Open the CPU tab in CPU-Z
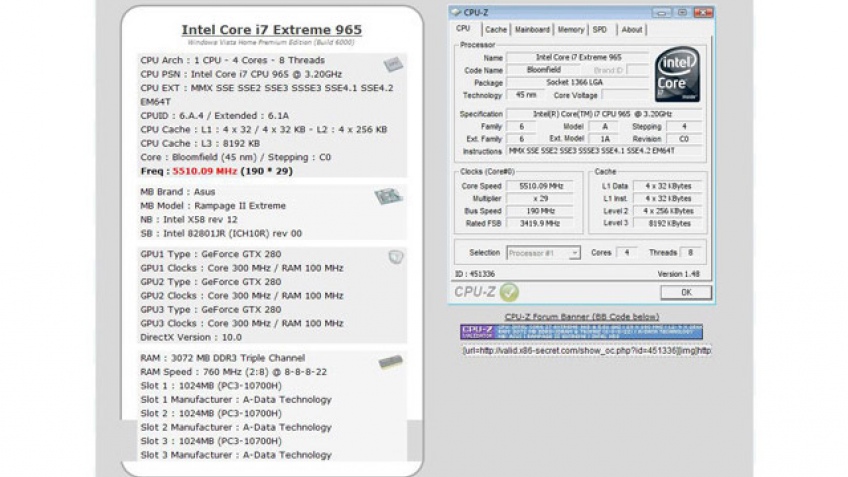The height and width of the screenshot is (477, 848). [x=463, y=29]
